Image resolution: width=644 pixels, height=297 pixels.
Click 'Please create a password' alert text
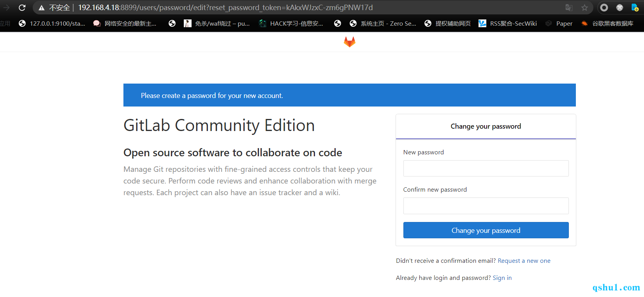click(212, 96)
